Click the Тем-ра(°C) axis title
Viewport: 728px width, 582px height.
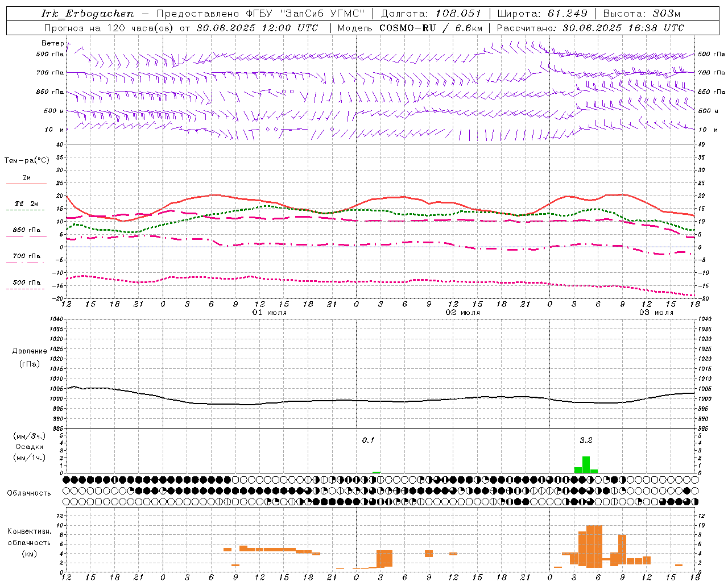point(27,161)
